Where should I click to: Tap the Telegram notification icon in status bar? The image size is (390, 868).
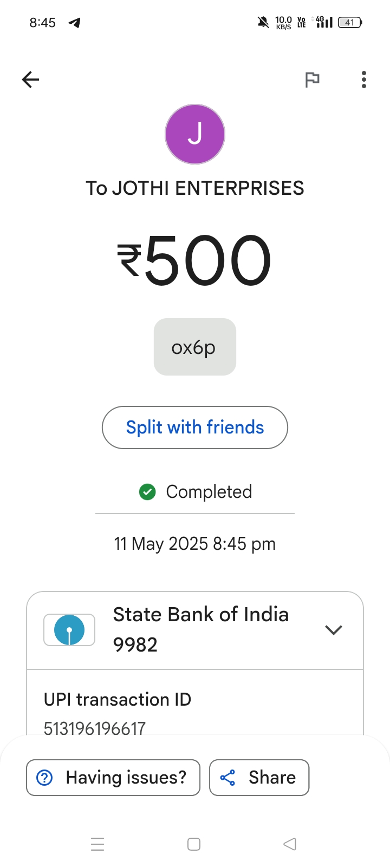[75, 22]
